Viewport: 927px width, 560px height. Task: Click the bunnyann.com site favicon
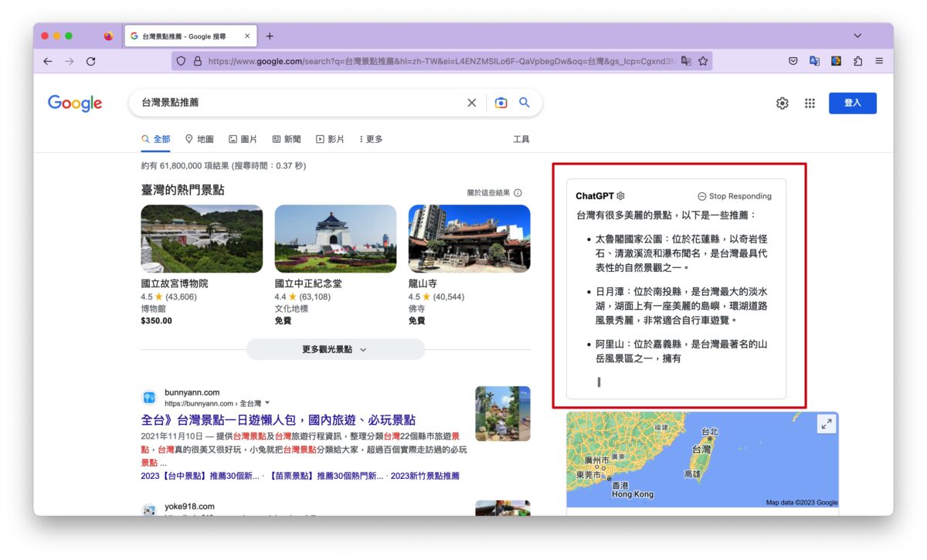[149, 398]
